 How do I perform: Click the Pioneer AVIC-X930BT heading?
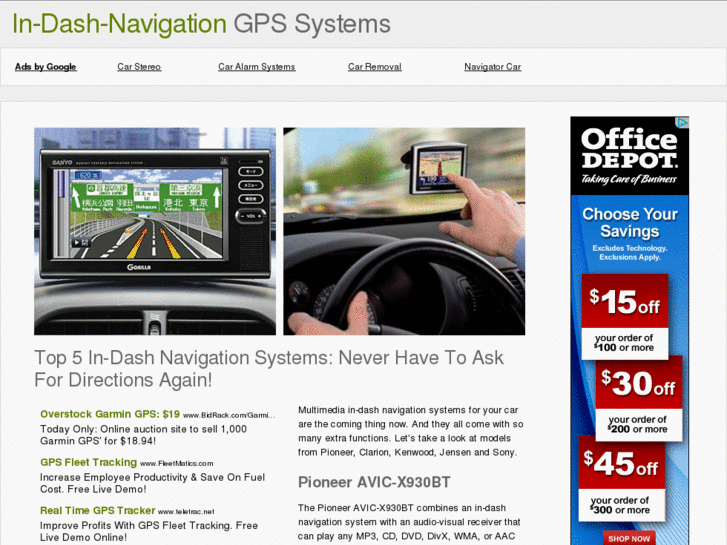click(x=374, y=482)
